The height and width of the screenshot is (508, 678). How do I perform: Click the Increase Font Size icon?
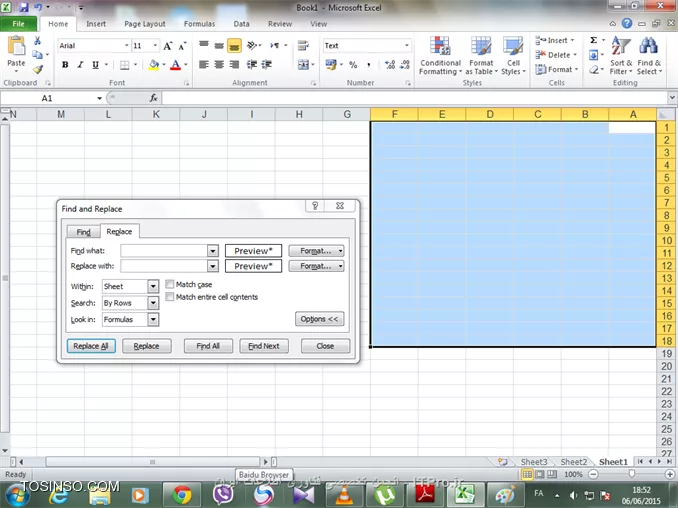(x=168, y=46)
